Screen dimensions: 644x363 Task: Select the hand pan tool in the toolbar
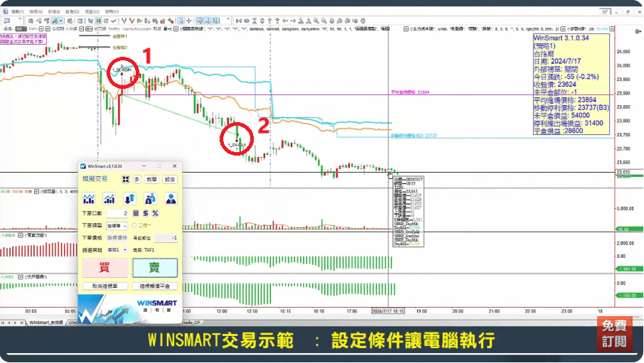[363, 21]
